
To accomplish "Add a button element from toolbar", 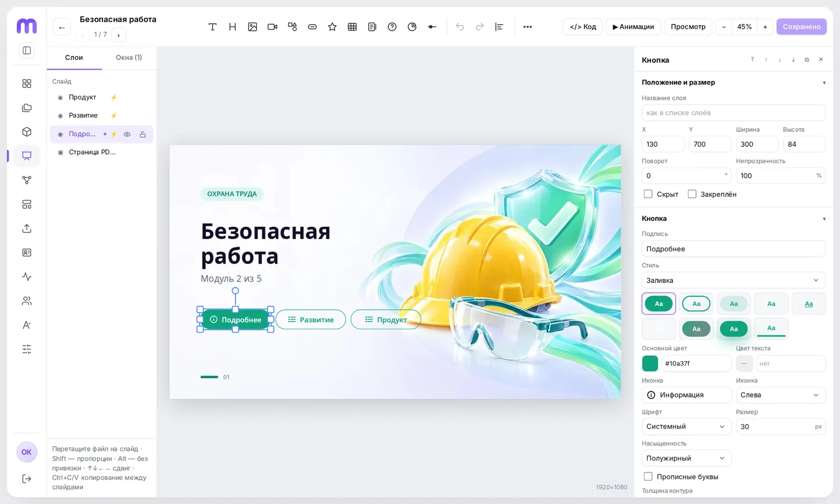I will click(x=312, y=27).
